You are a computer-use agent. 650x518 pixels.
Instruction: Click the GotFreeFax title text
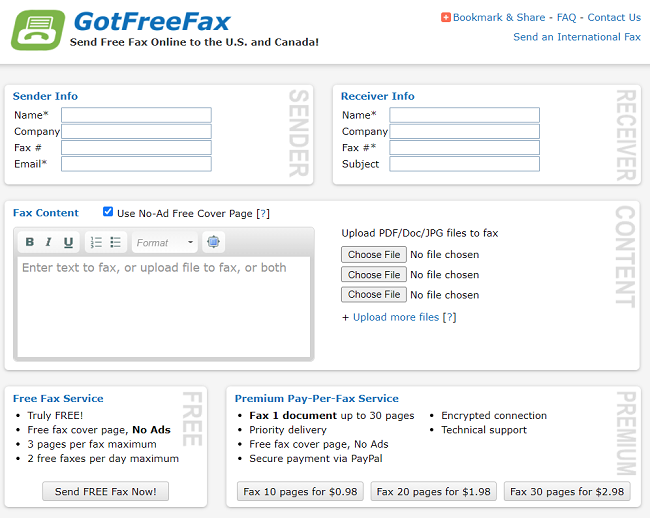point(152,21)
